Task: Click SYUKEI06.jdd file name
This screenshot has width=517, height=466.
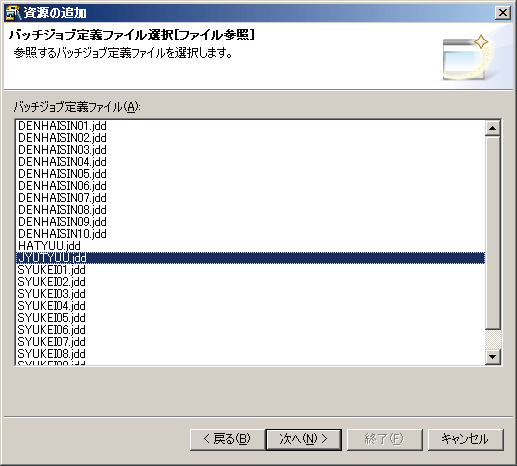Action: click(x=52, y=330)
